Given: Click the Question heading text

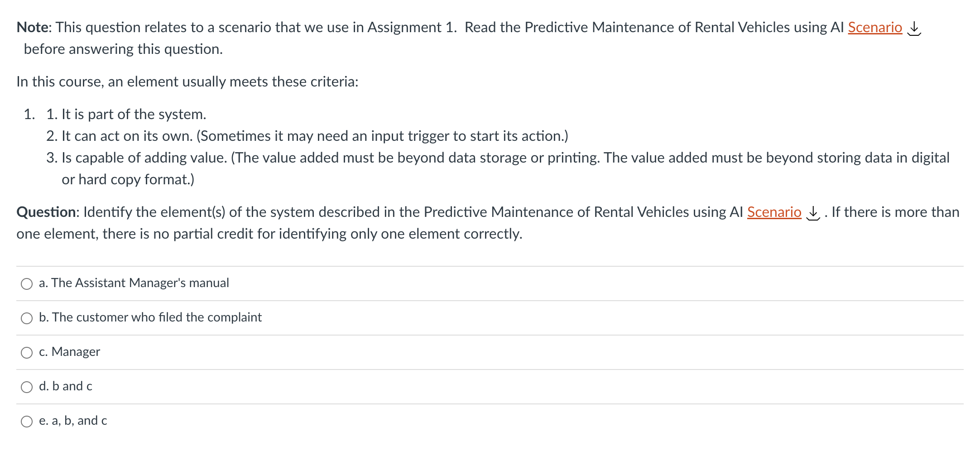Looking at the screenshot, I should 47,212.
